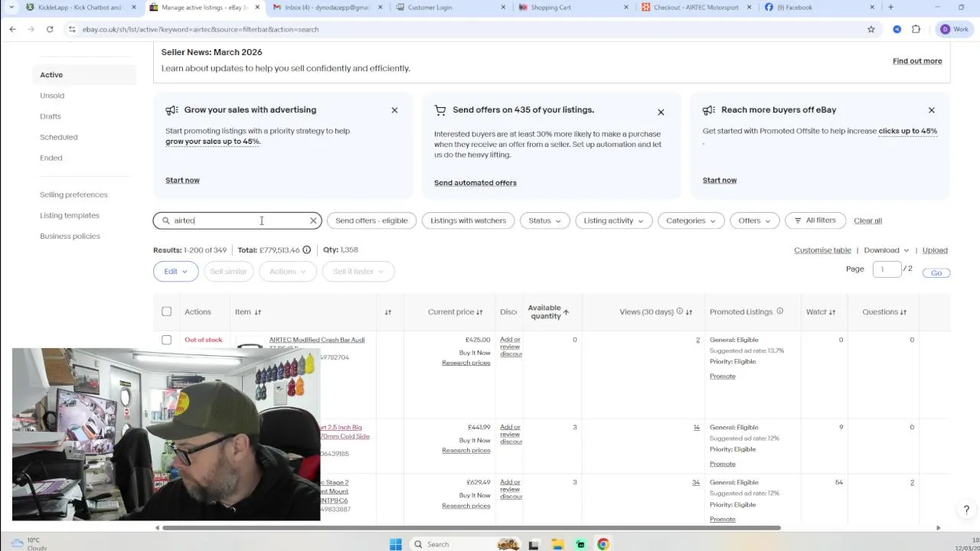Close the 'Reach more buyers off eBay' card
980x551 pixels.
pyautogui.click(x=931, y=110)
